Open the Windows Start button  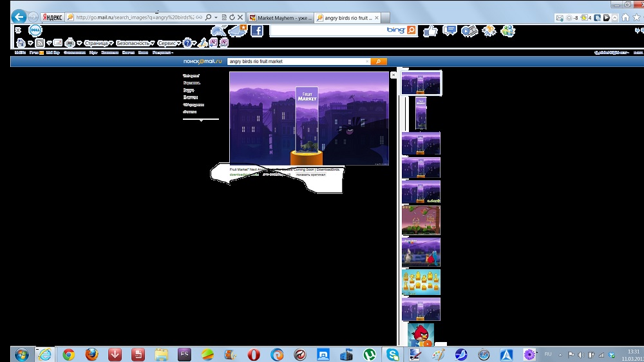[x=21, y=354]
